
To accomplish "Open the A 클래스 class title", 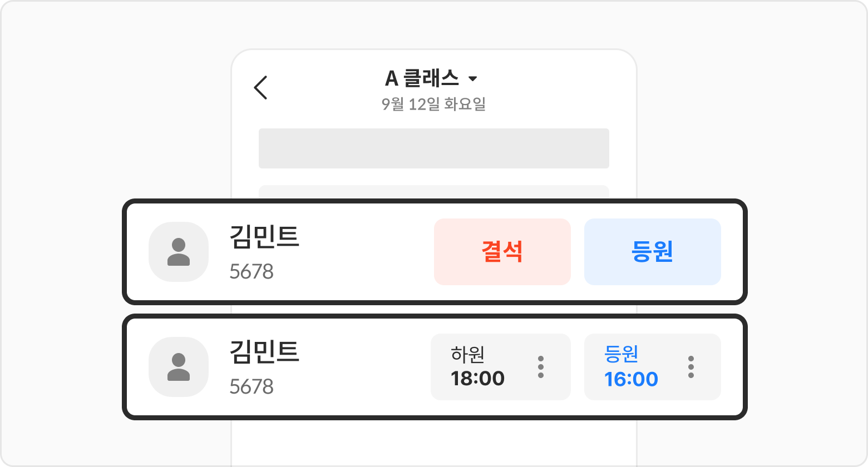I will click(x=422, y=79).
